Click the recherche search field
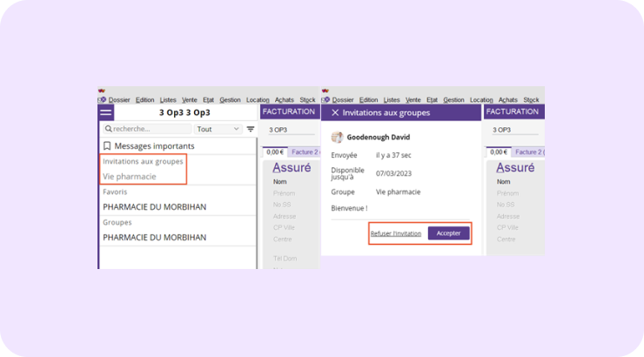Viewport: 644px width, 357px height. (152, 129)
